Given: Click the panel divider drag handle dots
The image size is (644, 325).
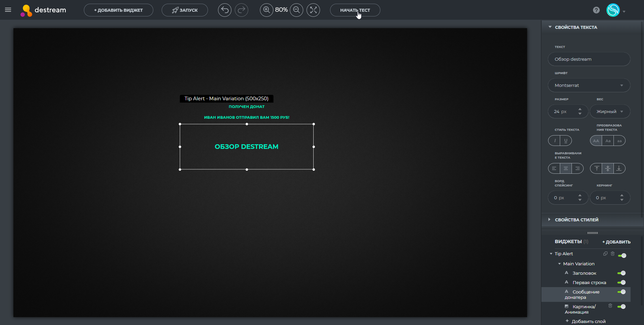Looking at the screenshot, I should point(593,233).
